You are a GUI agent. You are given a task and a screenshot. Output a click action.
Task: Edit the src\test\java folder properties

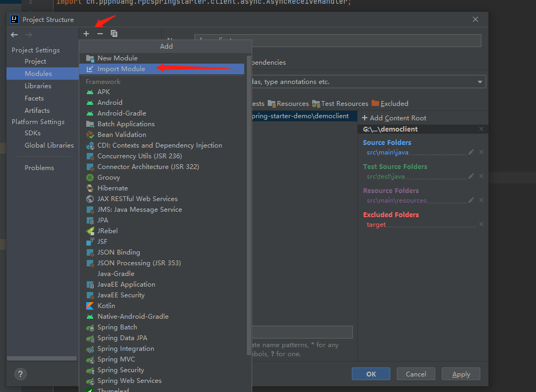pyautogui.click(x=471, y=176)
